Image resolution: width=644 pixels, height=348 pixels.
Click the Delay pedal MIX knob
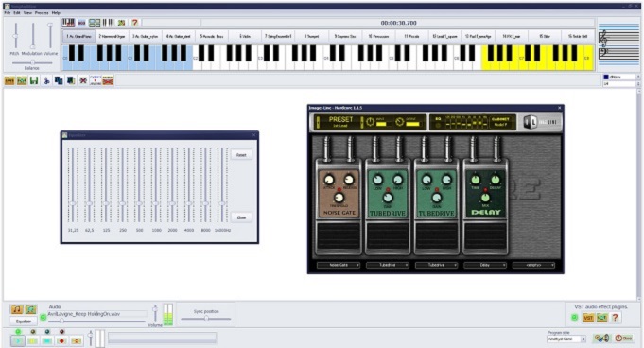[485, 198]
